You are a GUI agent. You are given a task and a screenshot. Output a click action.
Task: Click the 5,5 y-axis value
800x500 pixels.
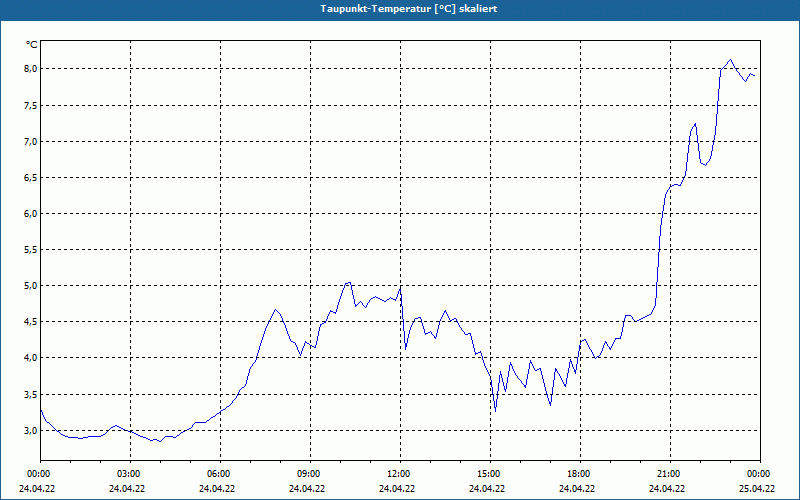coord(31,250)
